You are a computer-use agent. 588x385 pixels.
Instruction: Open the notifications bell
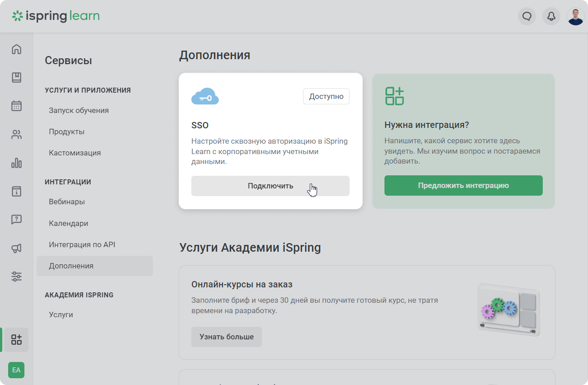[x=551, y=16]
